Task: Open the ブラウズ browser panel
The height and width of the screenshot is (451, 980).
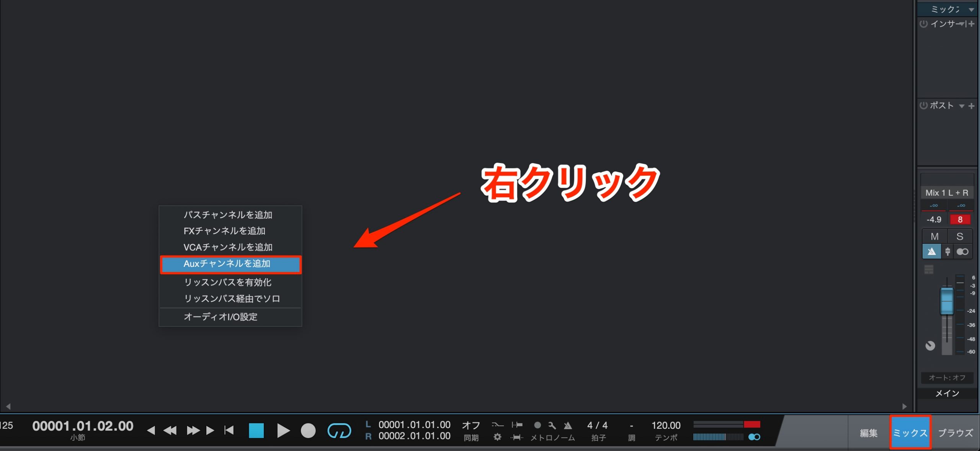Action: (955, 433)
